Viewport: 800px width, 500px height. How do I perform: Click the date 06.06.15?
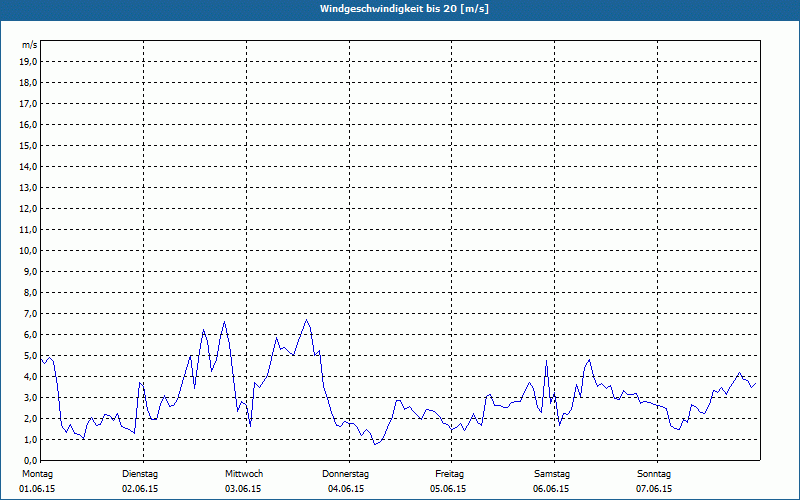tap(551, 489)
